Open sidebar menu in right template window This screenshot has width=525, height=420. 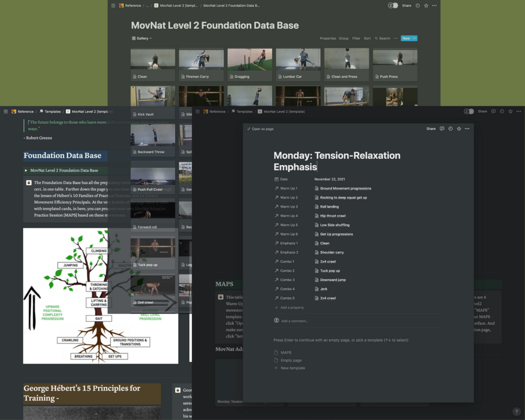click(197, 112)
